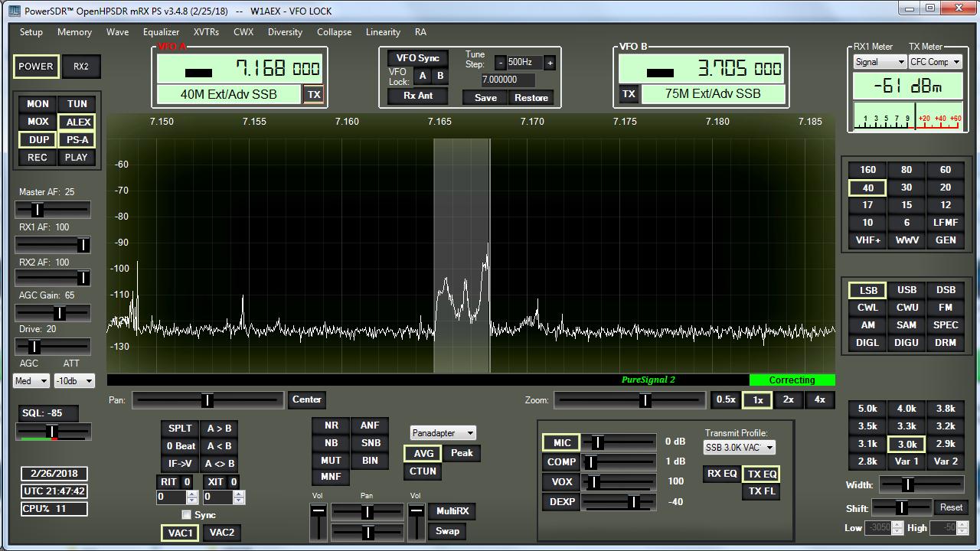Set zoom level to 2x

788,399
